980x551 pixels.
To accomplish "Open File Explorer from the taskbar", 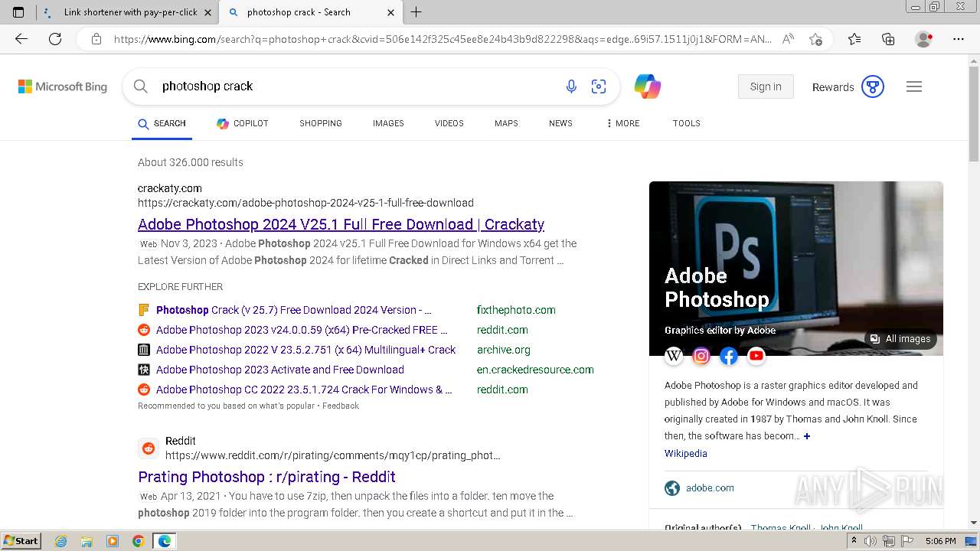I will (87, 541).
